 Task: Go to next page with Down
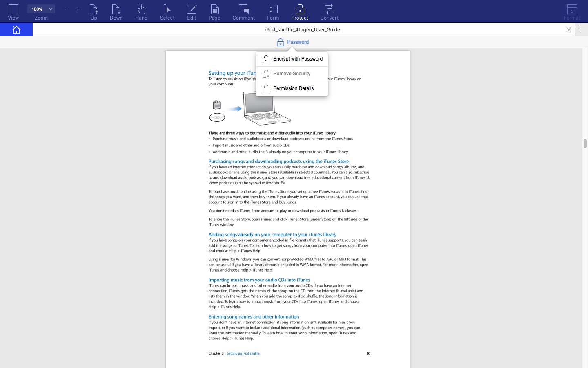116,12
